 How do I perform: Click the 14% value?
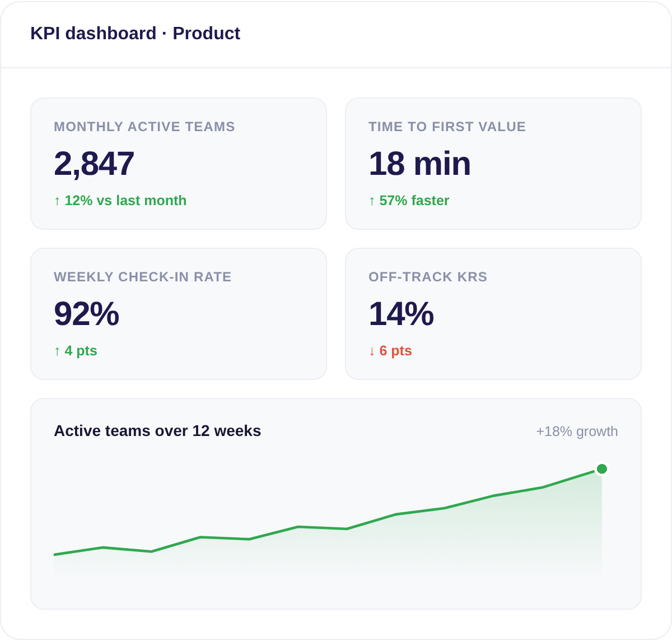click(401, 314)
